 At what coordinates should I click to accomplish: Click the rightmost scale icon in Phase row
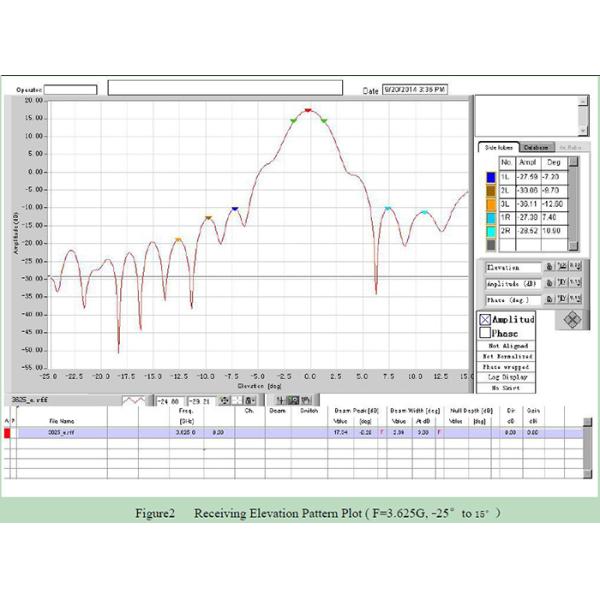[575, 299]
